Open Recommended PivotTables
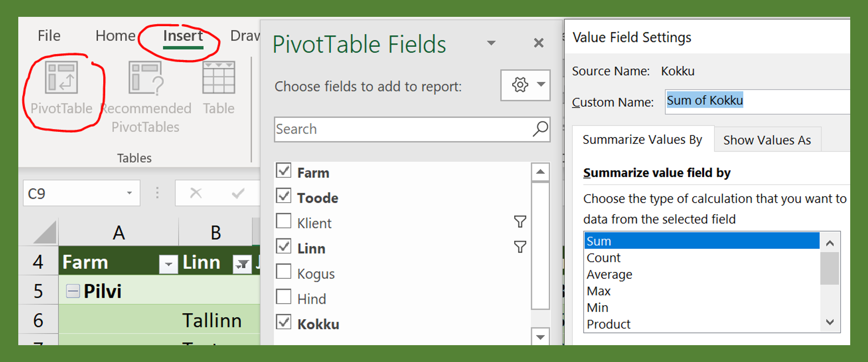Viewport: 868px width, 362px height. click(x=146, y=79)
